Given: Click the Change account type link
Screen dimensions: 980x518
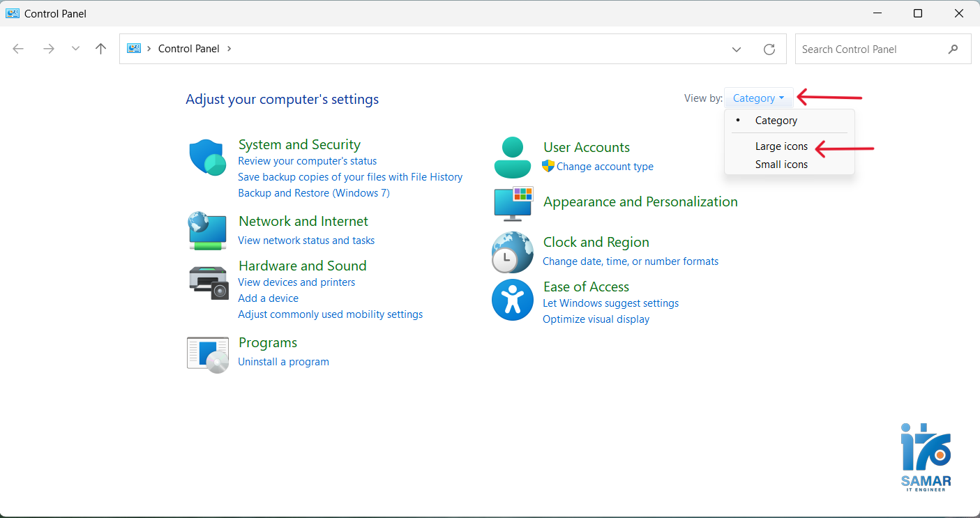Looking at the screenshot, I should coord(605,167).
